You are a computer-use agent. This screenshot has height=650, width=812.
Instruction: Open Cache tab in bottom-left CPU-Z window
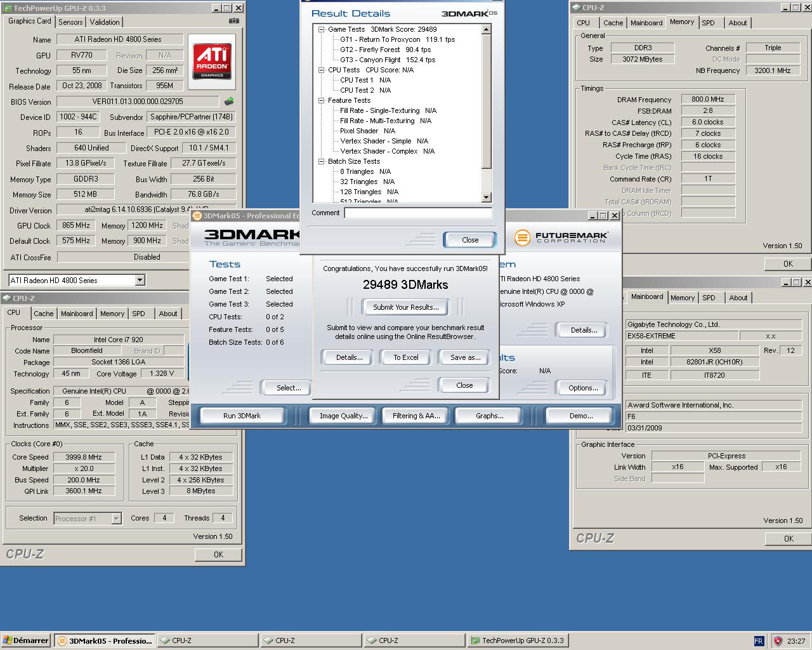click(44, 314)
